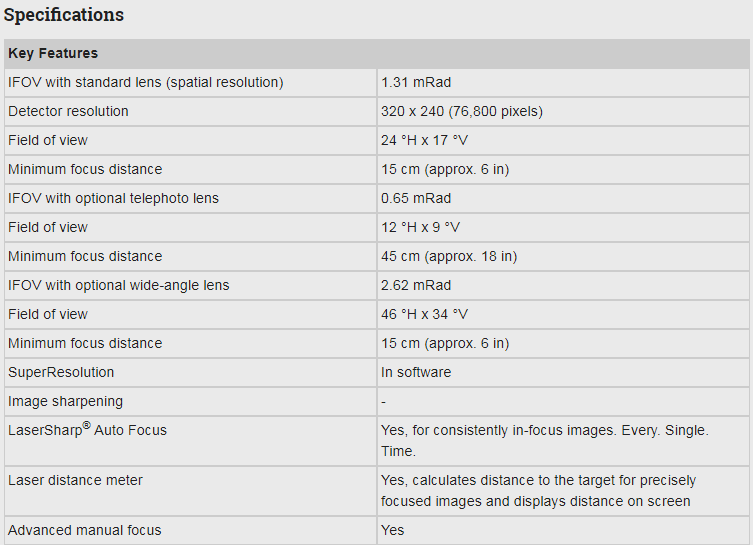
Task: Click the Key Features table header
Action: pyautogui.click(x=53, y=53)
